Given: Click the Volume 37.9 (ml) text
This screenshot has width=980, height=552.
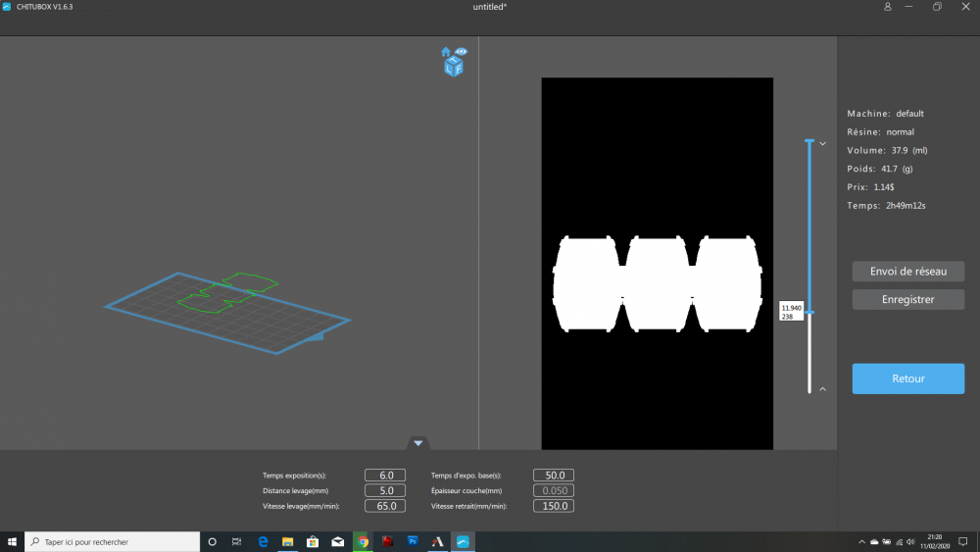Looking at the screenshot, I should tap(887, 150).
